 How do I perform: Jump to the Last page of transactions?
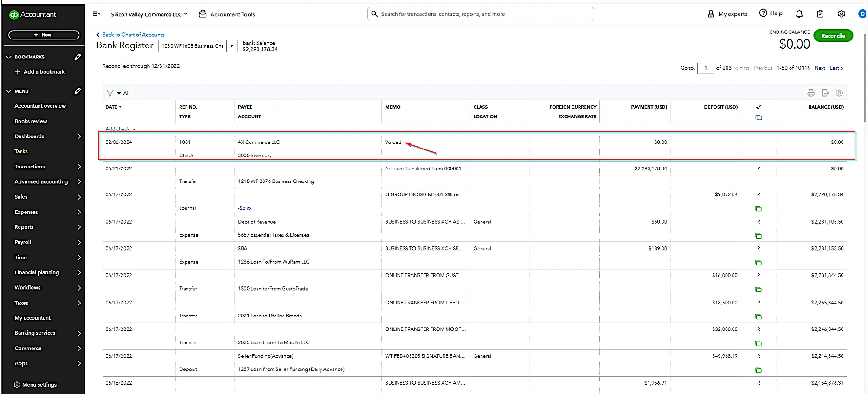click(836, 68)
